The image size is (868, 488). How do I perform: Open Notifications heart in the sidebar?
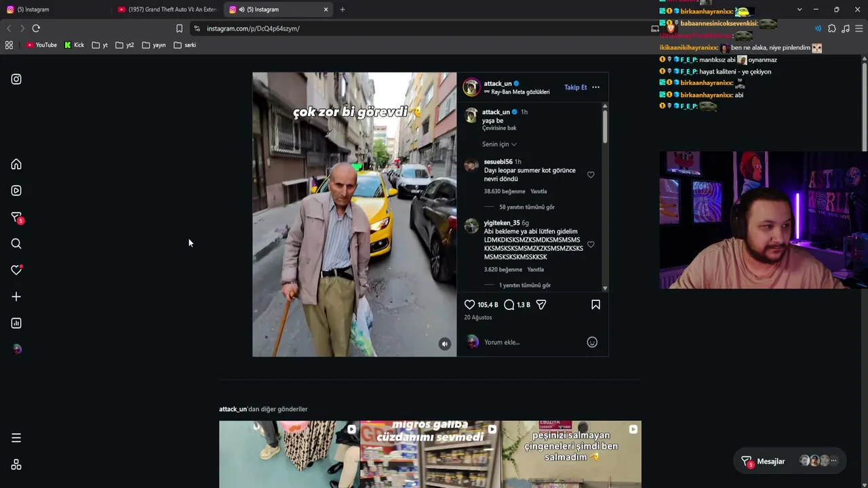16,270
